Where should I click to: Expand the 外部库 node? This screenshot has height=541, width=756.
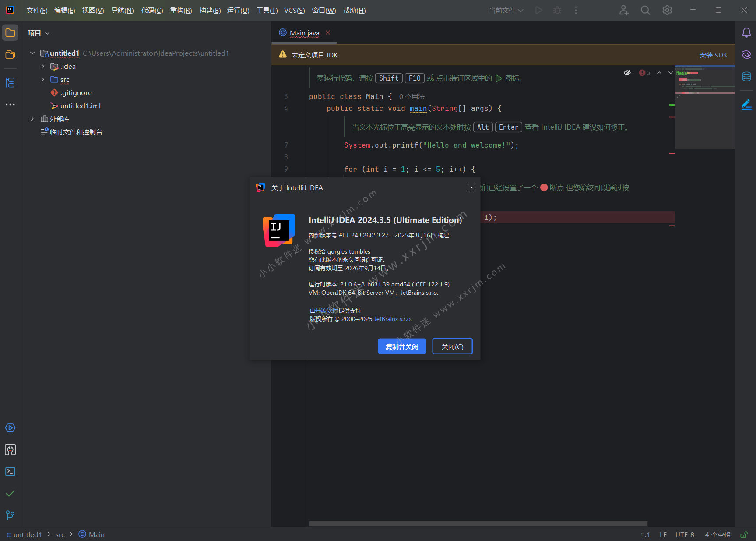(x=32, y=119)
